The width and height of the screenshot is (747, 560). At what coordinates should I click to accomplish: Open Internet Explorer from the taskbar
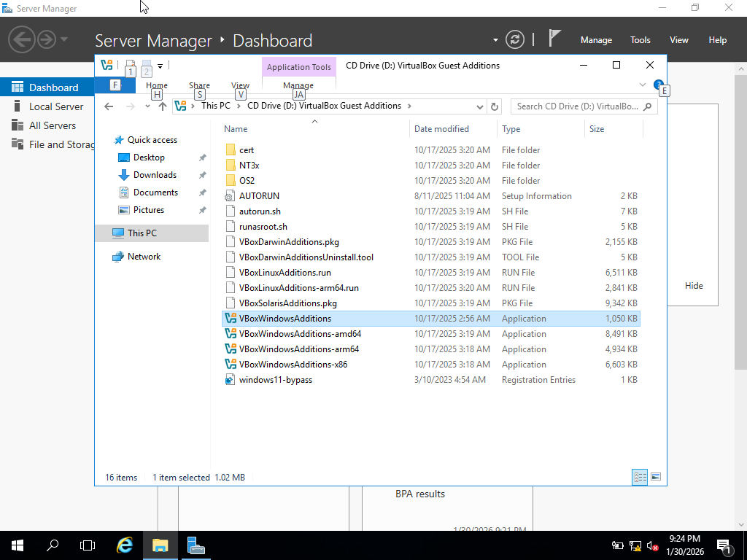(x=125, y=545)
